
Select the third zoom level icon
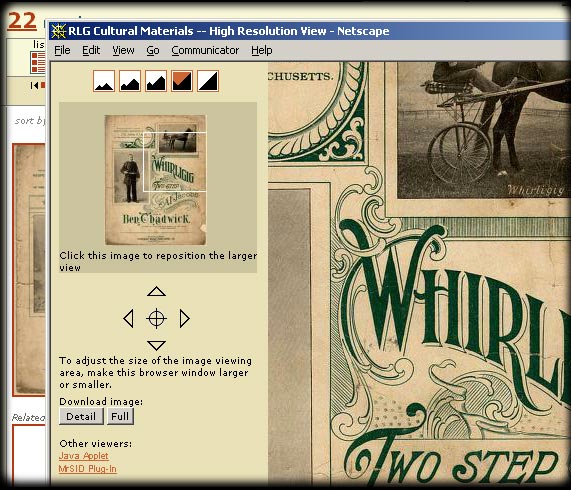tap(156, 81)
